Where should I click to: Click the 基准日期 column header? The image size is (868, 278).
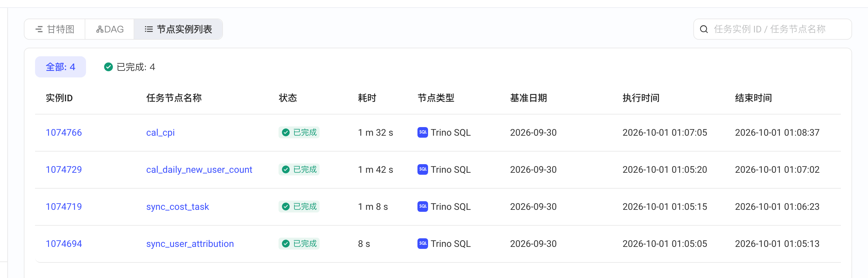point(528,98)
